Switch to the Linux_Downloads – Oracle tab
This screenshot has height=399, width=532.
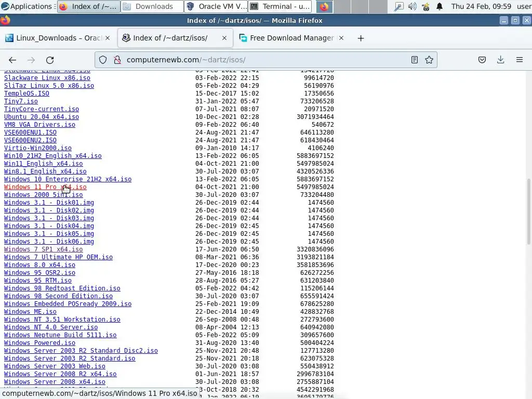click(x=58, y=38)
